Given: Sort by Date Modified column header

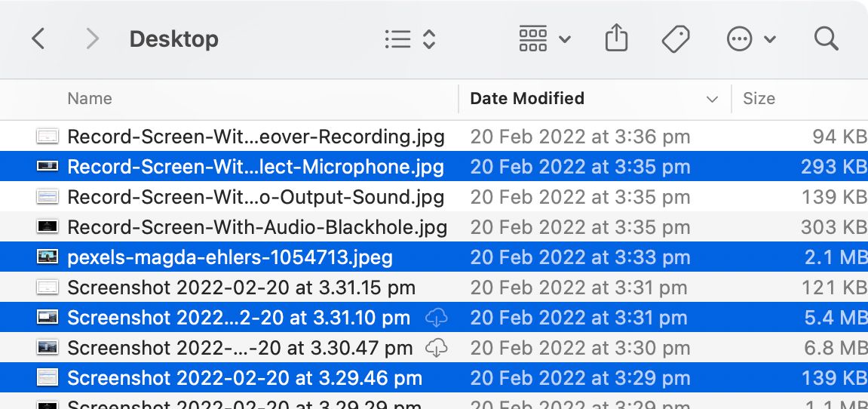Looking at the screenshot, I should (x=527, y=99).
